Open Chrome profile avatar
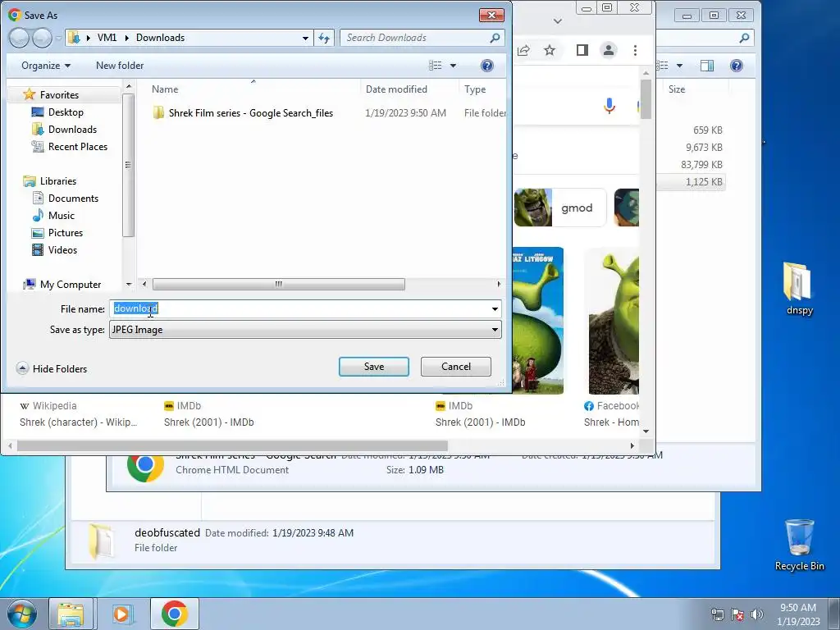This screenshot has width=840, height=630. (x=609, y=50)
